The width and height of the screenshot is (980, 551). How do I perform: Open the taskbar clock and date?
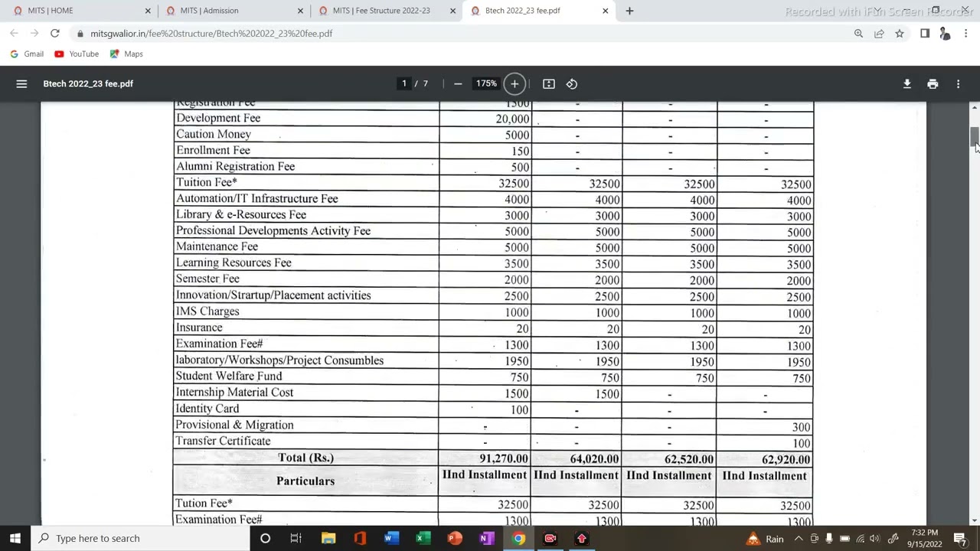(925, 538)
